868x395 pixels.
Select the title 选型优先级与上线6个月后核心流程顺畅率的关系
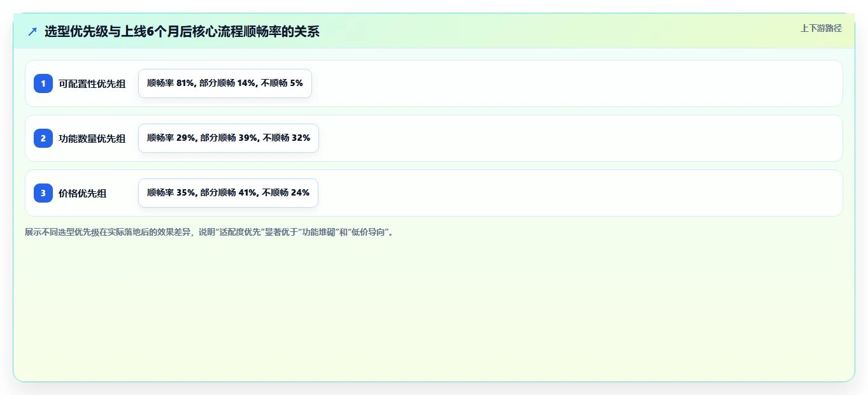182,31
